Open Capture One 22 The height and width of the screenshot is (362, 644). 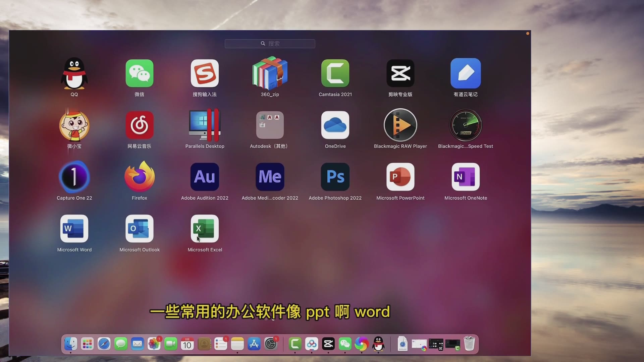(x=74, y=177)
